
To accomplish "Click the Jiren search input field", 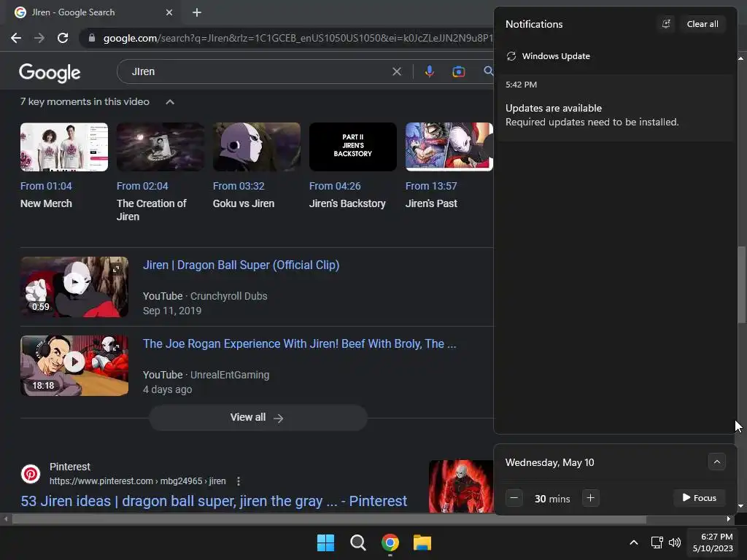I will pyautogui.click(x=258, y=71).
